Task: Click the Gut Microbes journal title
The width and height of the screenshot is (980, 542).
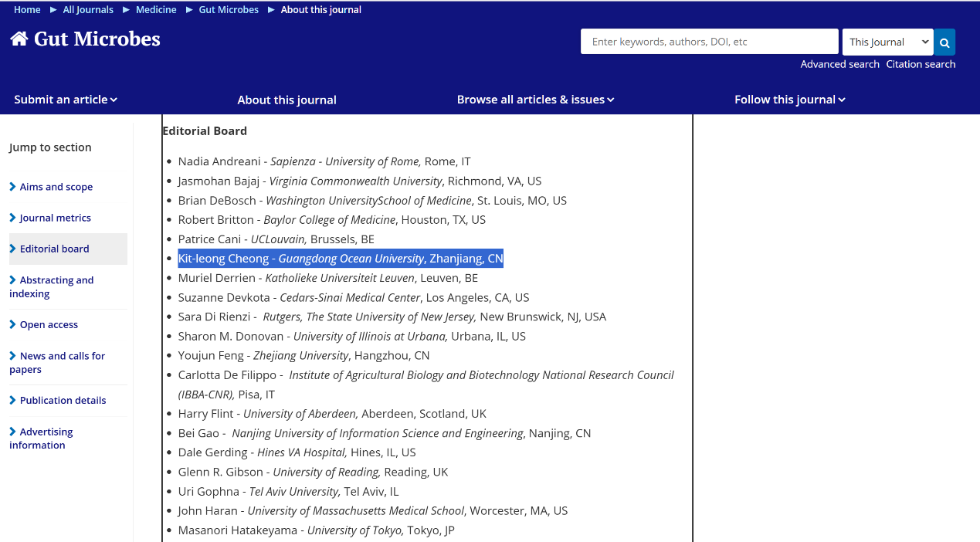Action: [x=97, y=39]
